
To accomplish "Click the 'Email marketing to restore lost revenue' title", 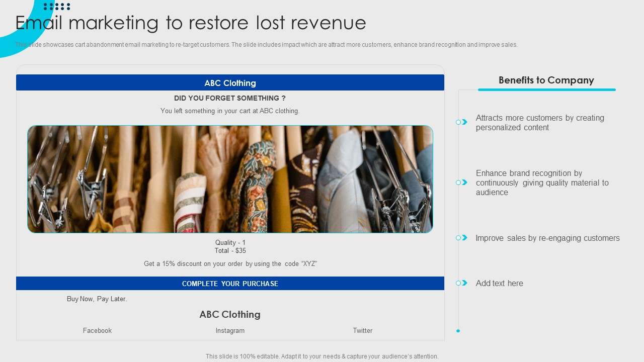I will coord(191,23).
